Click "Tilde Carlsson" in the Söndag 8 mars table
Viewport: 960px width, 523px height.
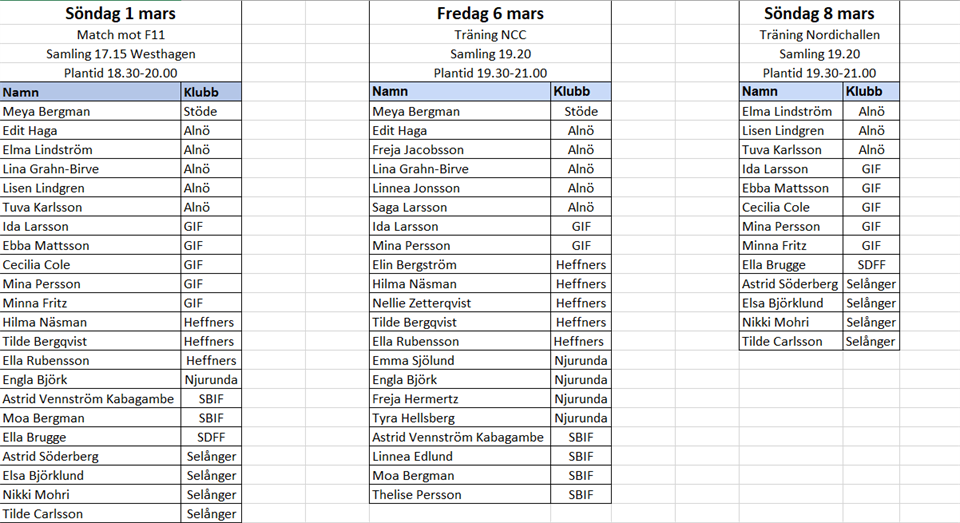(790, 342)
